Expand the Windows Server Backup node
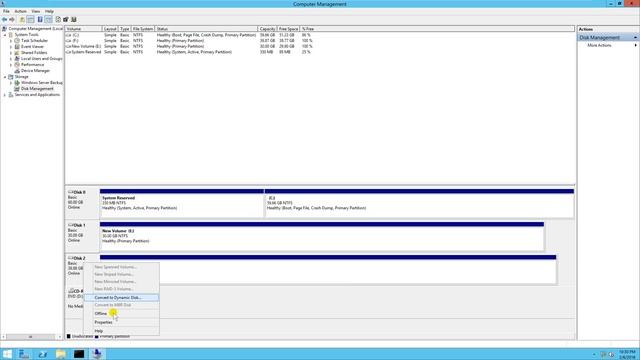Image resolution: width=640 pixels, height=360 pixels. (x=11, y=83)
